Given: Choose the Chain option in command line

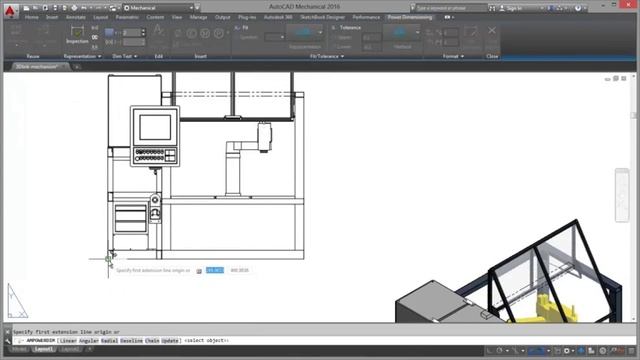Looking at the screenshot, I should 152,340.
